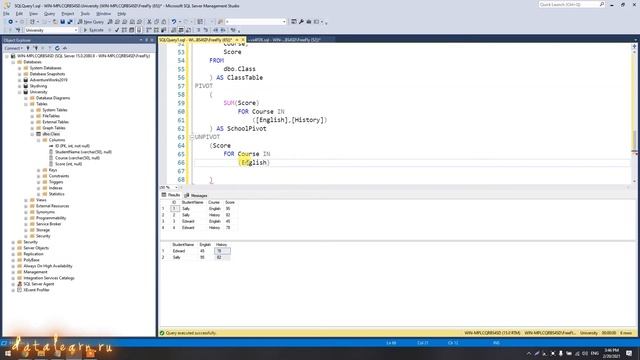Screen dimensions: 640x360
Task: Click Edward's English score 45 in pivot results
Action: 202,251
